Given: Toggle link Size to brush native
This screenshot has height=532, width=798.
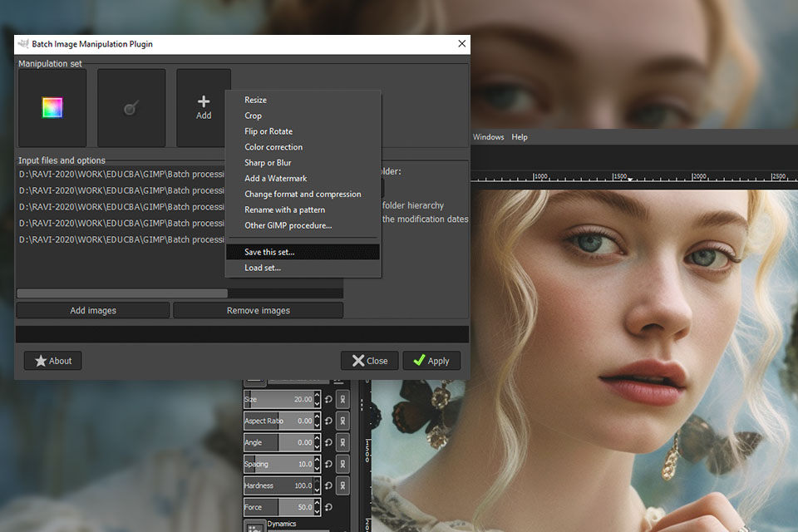Looking at the screenshot, I should point(343,400).
